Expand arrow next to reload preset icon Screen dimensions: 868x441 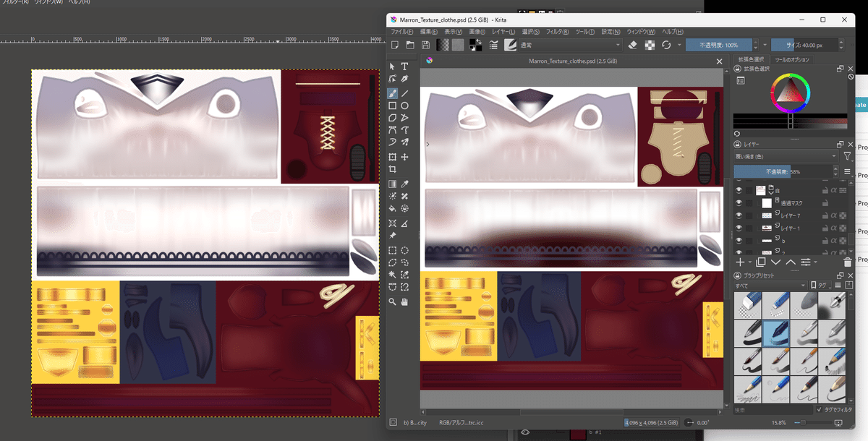[x=678, y=45]
